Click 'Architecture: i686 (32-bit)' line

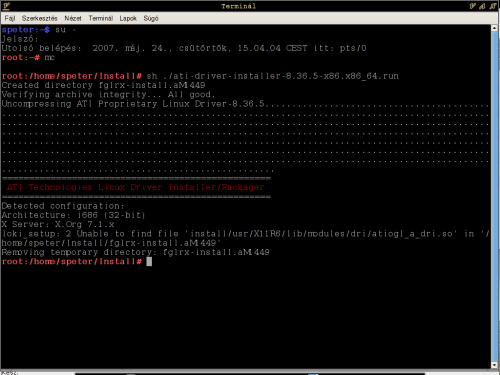coord(73,215)
